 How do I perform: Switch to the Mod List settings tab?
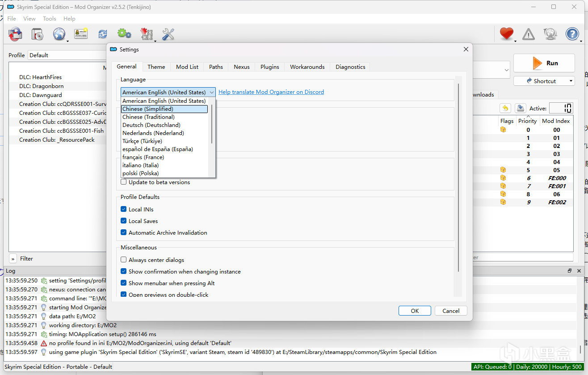pos(187,67)
